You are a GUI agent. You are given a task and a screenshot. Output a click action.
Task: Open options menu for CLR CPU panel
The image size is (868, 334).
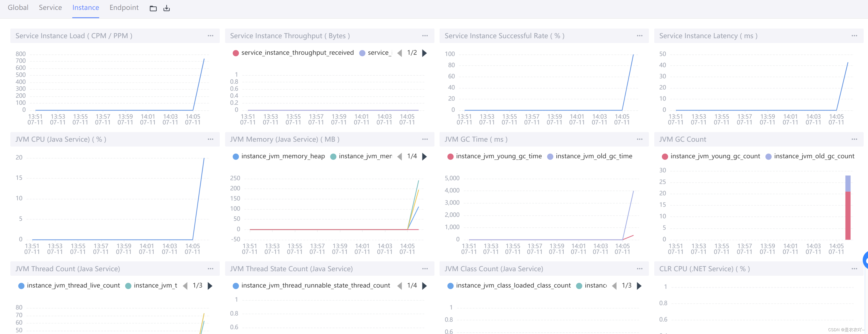[854, 269]
